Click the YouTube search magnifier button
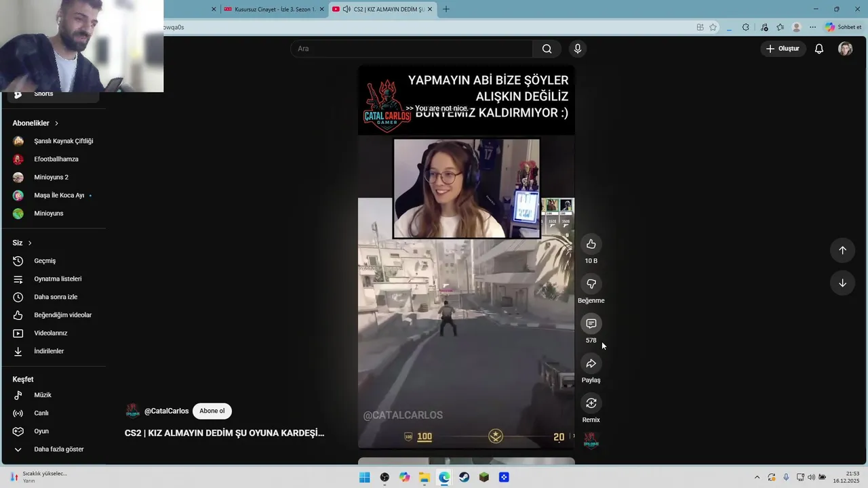 tap(547, 49)
